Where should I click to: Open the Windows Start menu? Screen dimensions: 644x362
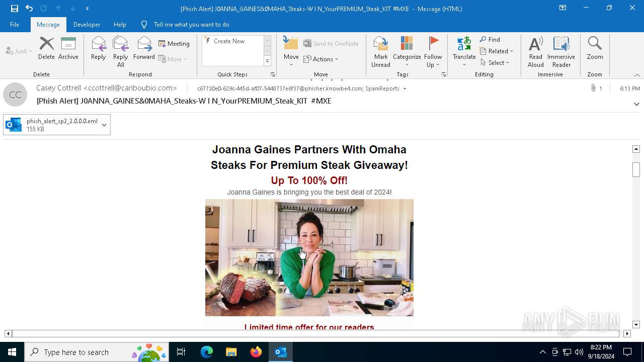[12, 352]
